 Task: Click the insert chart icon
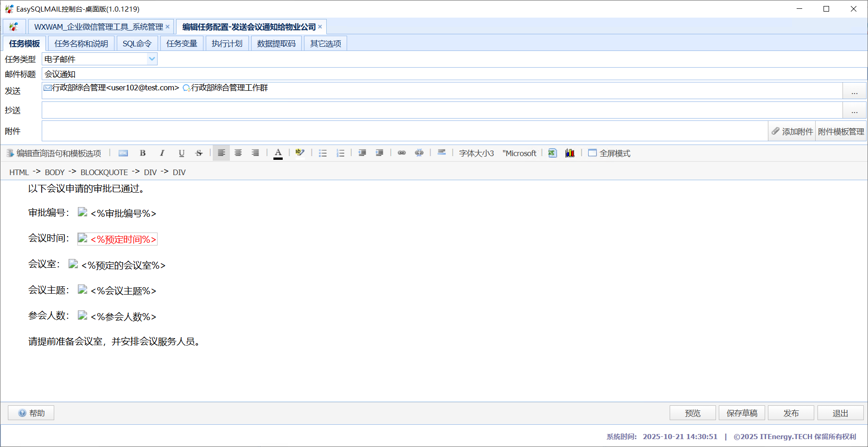pos(570,153)
